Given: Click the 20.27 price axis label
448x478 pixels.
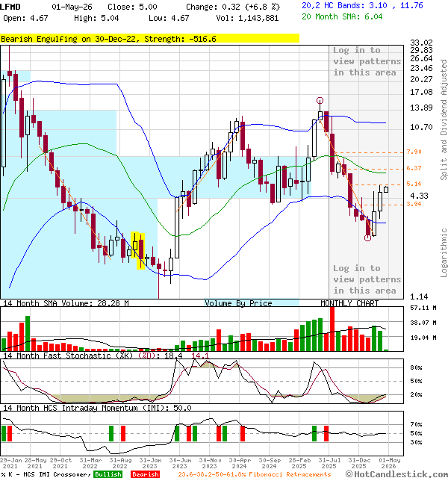Looking at the screenshot, I should pos(421,79).
